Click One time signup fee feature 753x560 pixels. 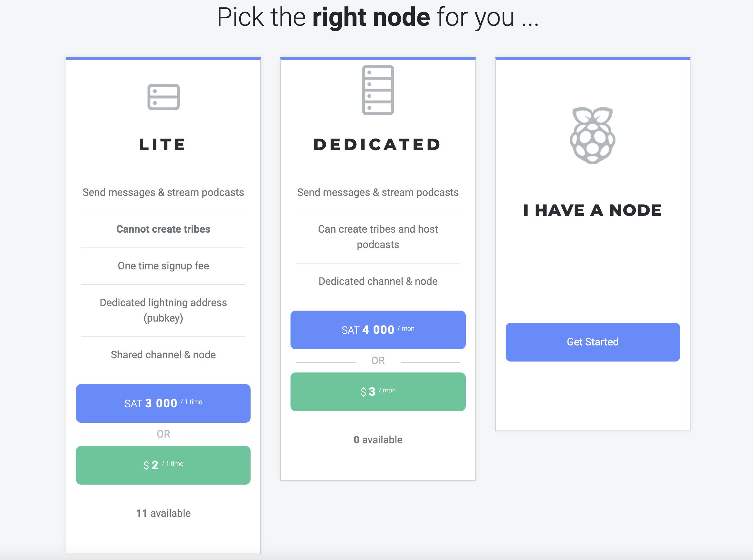(163, 266)
